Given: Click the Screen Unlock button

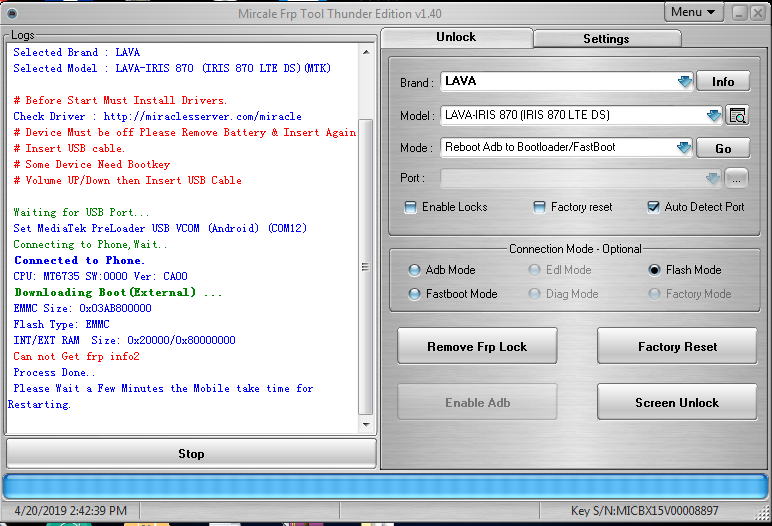Looking at the screenshot, I should pos(677,402).
